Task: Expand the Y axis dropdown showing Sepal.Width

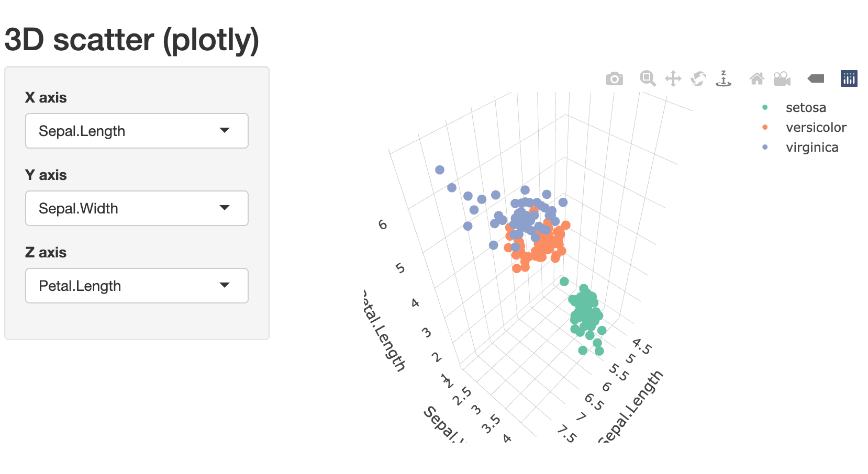Action: click(x=137, y=208)
